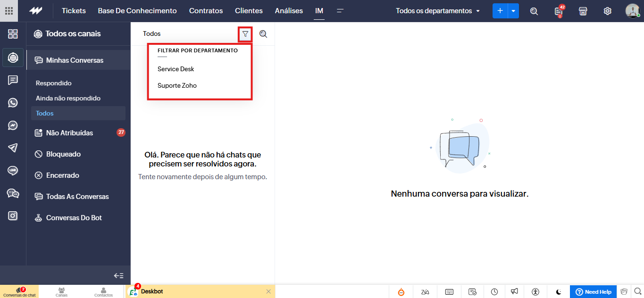
Task: Open the settings gear icon
Action: click(607, 11)
